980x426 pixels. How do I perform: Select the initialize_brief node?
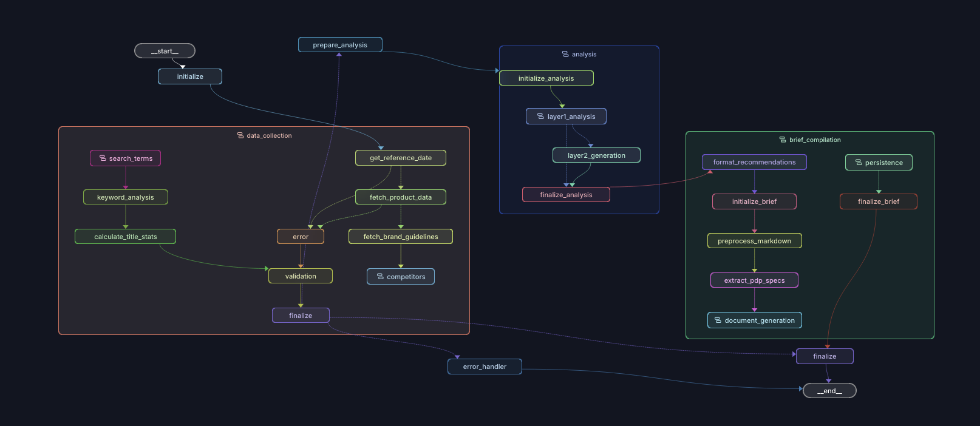[754, 201]
